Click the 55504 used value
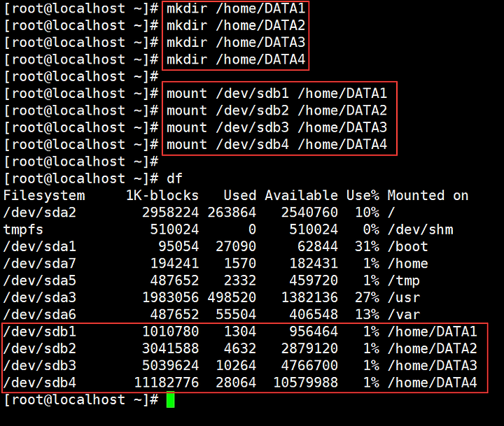504x426 pixels. (x=236, y=315)
